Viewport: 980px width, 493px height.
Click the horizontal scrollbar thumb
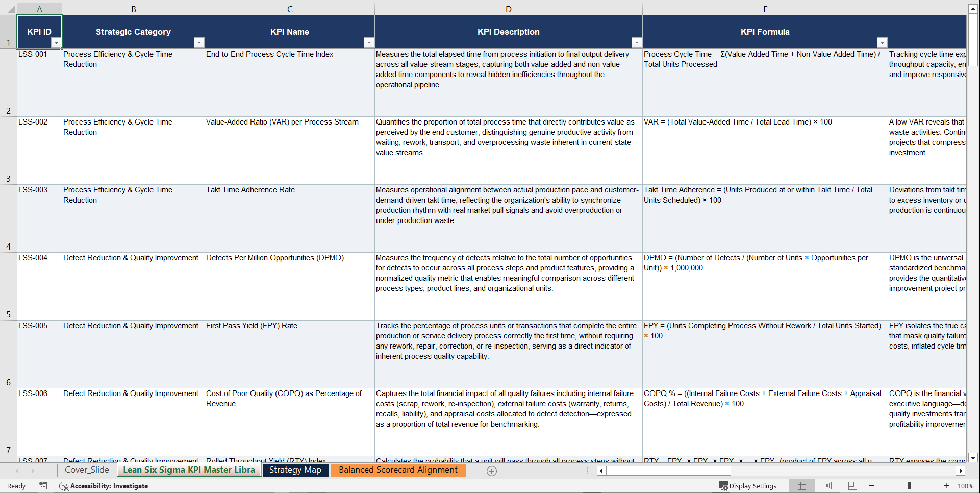point(668,471)
